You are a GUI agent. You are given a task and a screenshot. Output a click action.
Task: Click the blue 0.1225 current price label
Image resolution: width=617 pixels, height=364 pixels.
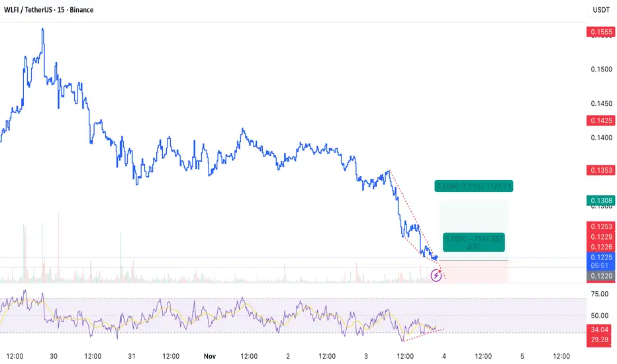coord(601,257)
